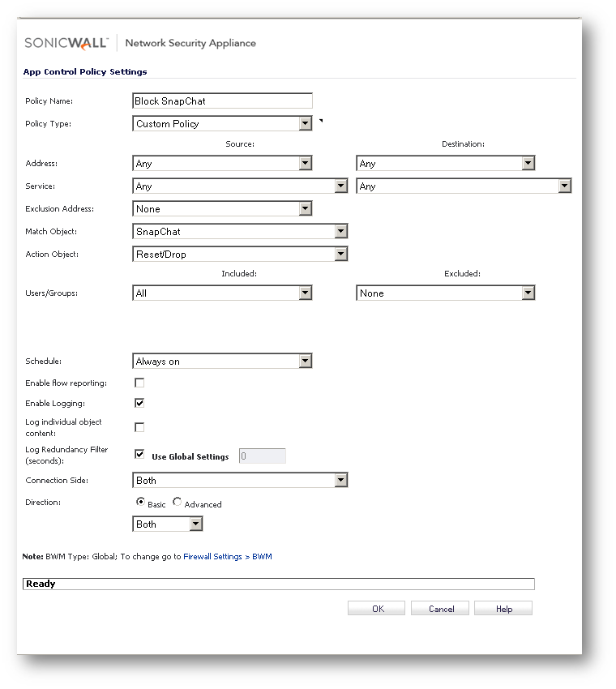This screenshot has height=689, width=616.
Task: Click the OK button
Action: 377,609
